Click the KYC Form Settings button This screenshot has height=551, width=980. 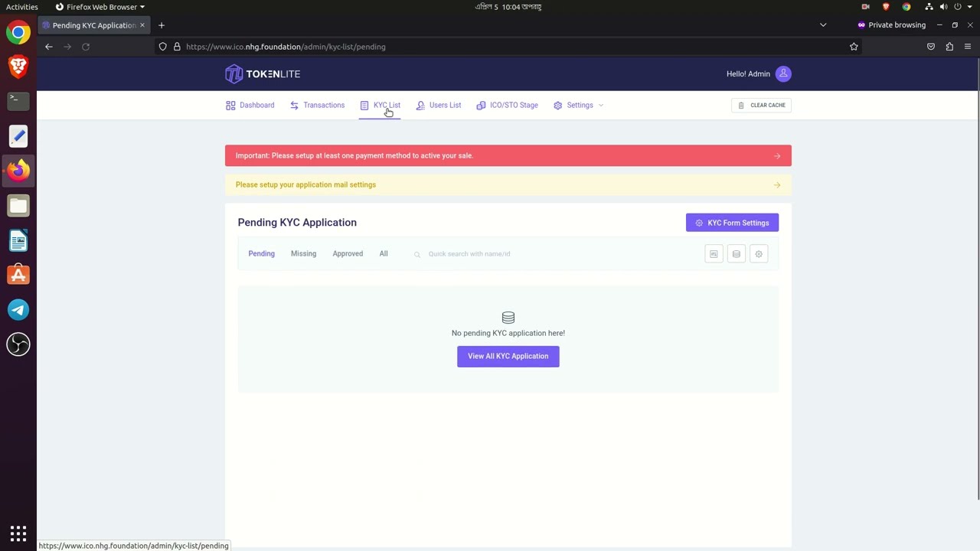click(x=732, y=223)
